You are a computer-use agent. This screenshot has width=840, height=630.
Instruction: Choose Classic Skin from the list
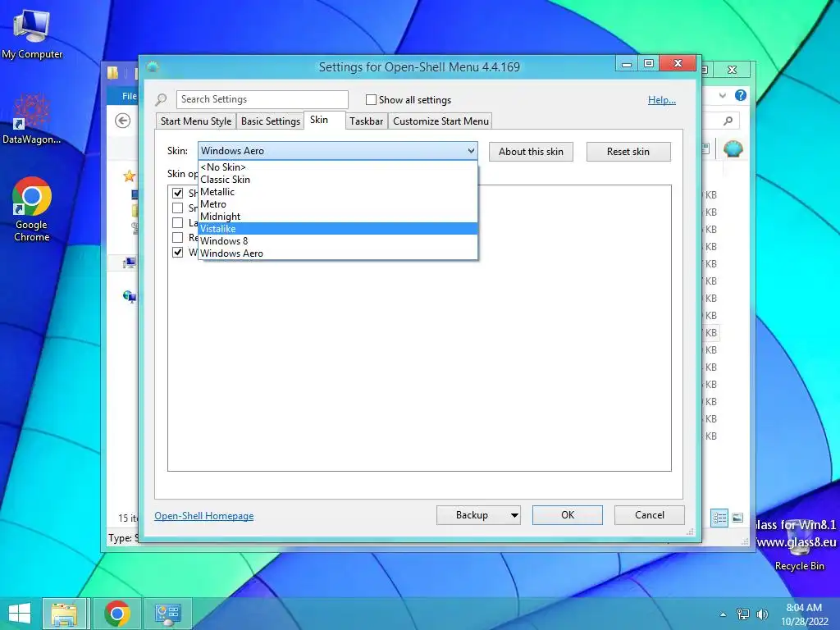(337, 180)
